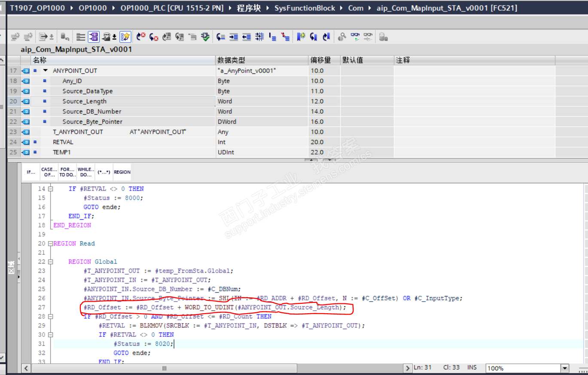Select OP1000_PLC [CPU 1515-2 PN] in breadcrumb
Image resolution: width=588 pixels, height=375 pixels.
[x=172, y=8]
